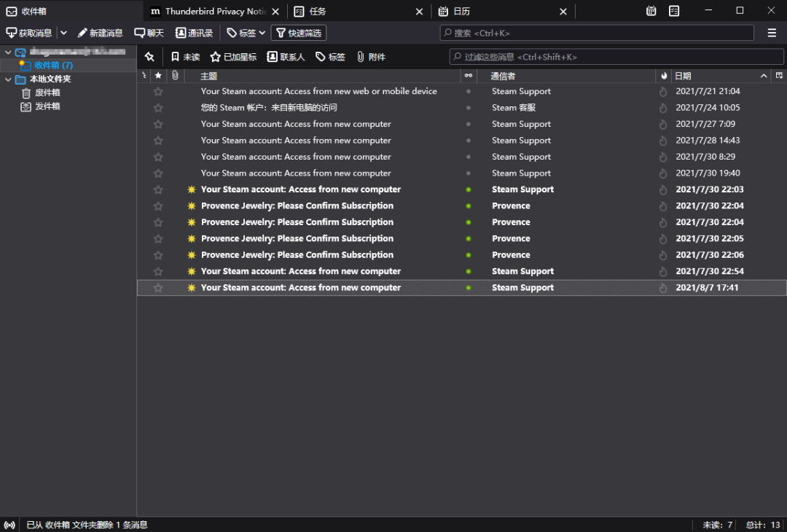Toggle the Starred (已加星标) quick filter
The width and height of the screenshot is (787, 532).
pyautogui.click(x=233, y=57)
